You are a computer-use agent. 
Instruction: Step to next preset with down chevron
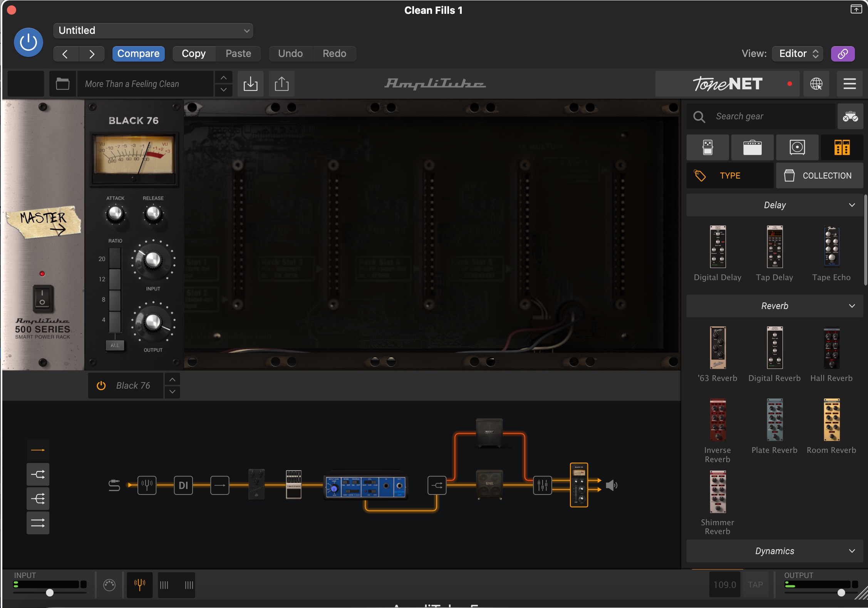(x=223, y=90)
